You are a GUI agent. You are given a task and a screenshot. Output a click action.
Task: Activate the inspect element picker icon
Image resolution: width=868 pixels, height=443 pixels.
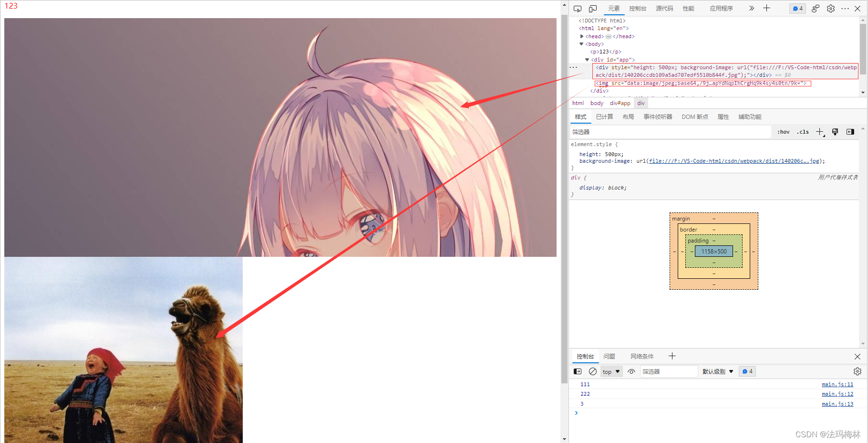click(x=578, y=9)
